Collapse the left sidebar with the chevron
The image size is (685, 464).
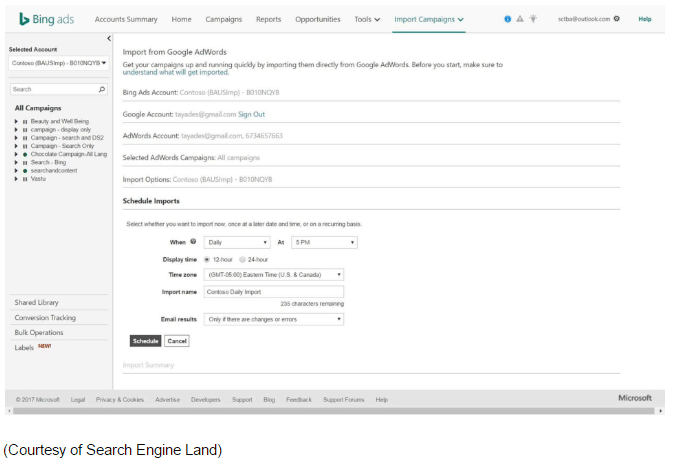[x=109, y=38]
